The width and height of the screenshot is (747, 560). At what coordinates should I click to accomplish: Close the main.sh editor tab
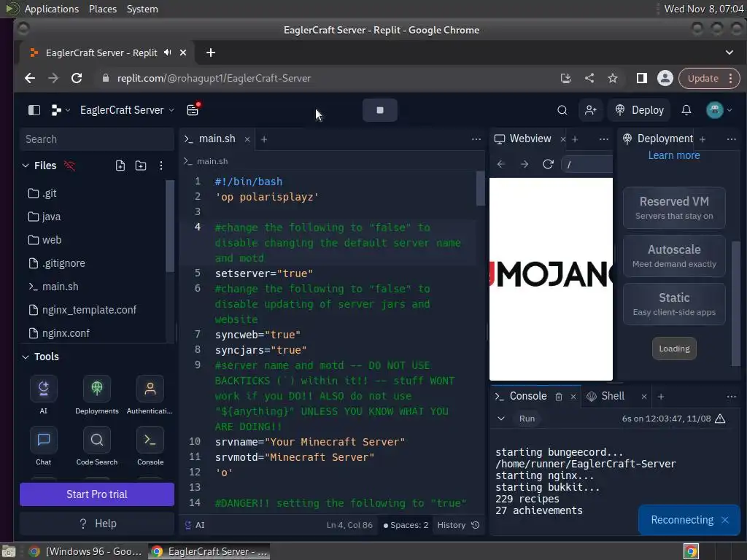(x=247, y=139)
